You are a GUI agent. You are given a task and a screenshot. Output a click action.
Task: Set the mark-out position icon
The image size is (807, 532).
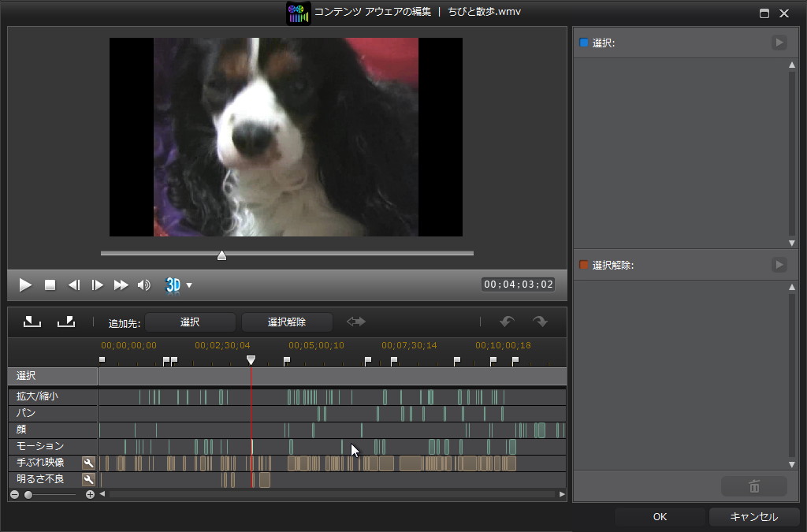point(66,322)
